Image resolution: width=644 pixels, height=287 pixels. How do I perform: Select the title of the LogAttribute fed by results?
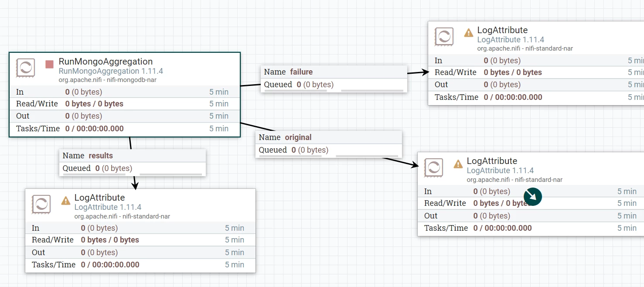[x=99, y=198]
